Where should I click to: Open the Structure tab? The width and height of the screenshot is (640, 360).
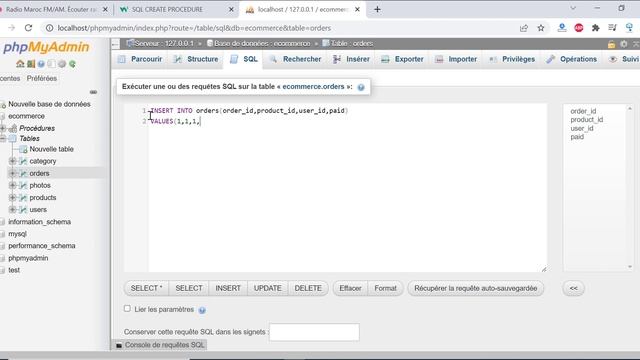(x=196, y=59)
